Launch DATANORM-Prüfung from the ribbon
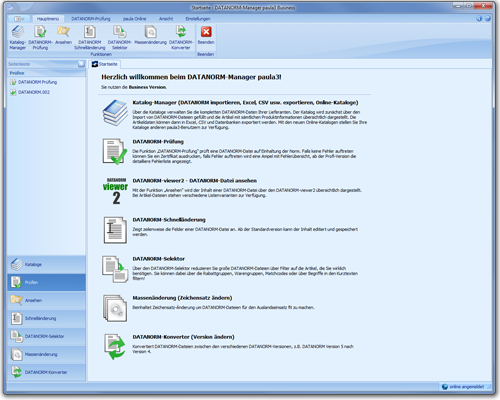 tap(40, 38)
